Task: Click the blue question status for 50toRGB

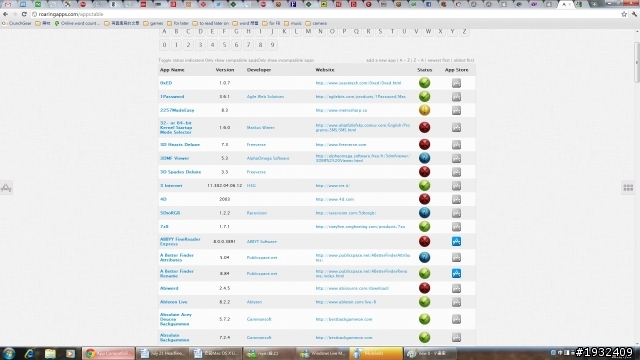Action: click(424, 213)
